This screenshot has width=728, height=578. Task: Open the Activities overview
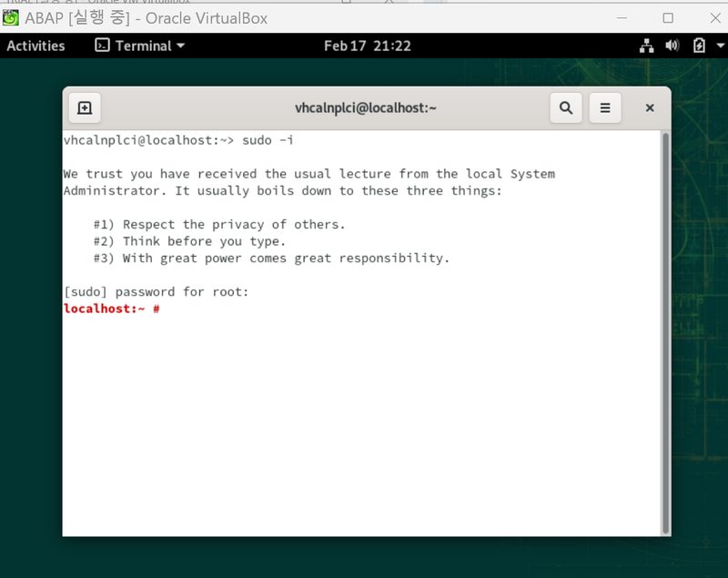point(36,46)
